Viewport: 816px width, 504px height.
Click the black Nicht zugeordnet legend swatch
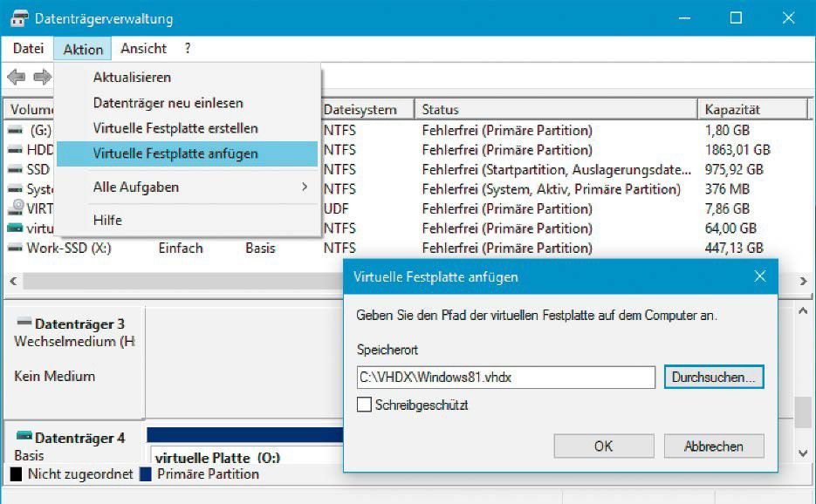click(x=16, y=473)
